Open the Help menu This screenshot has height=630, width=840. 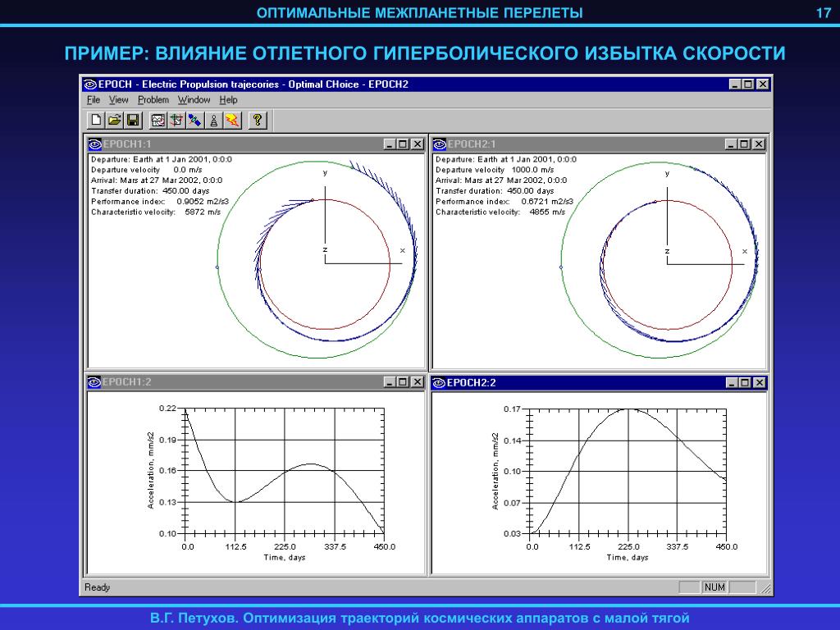coord(228,99)
